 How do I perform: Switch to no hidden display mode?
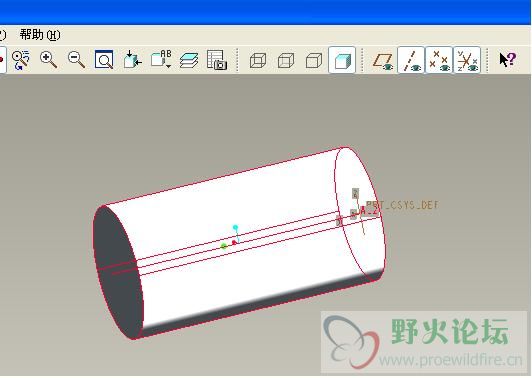tap(314, 61)
